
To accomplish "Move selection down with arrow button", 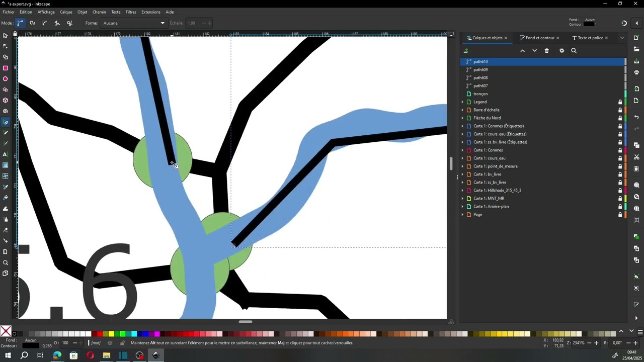I will click(x=534, y=50).
